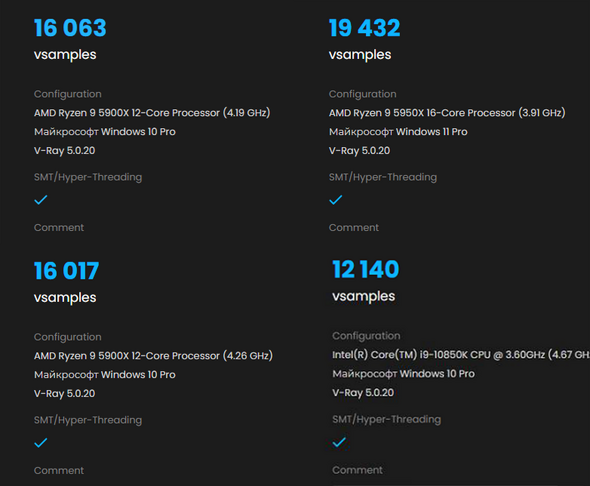Open the 16 017 vsamples result

[67, 271]
